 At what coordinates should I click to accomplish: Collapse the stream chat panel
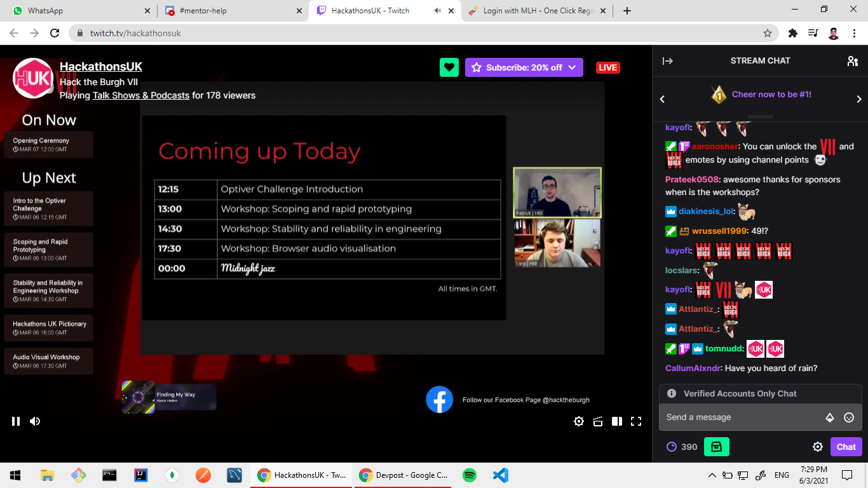click(668, 61)
